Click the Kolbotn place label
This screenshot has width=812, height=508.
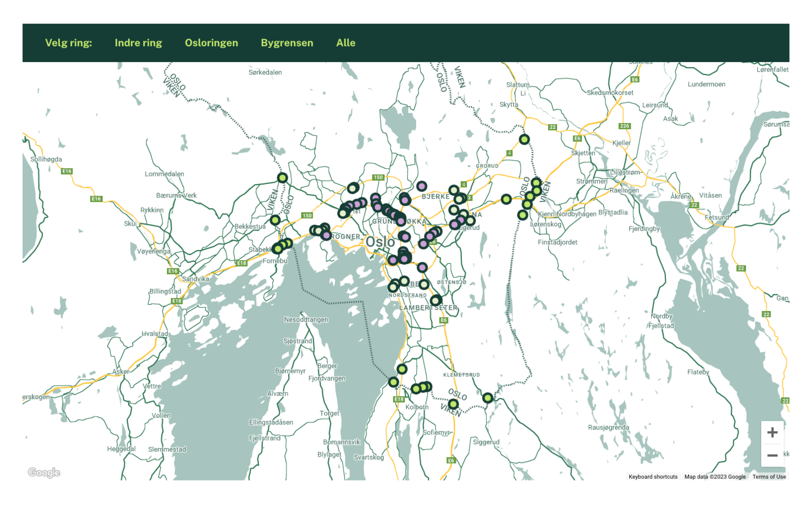coord(417,407)
